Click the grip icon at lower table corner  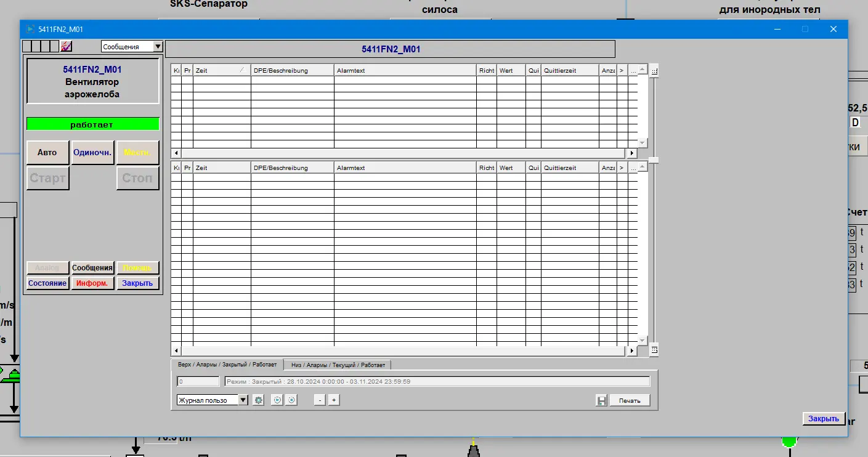pyautogui.click(x=654, y=350)
